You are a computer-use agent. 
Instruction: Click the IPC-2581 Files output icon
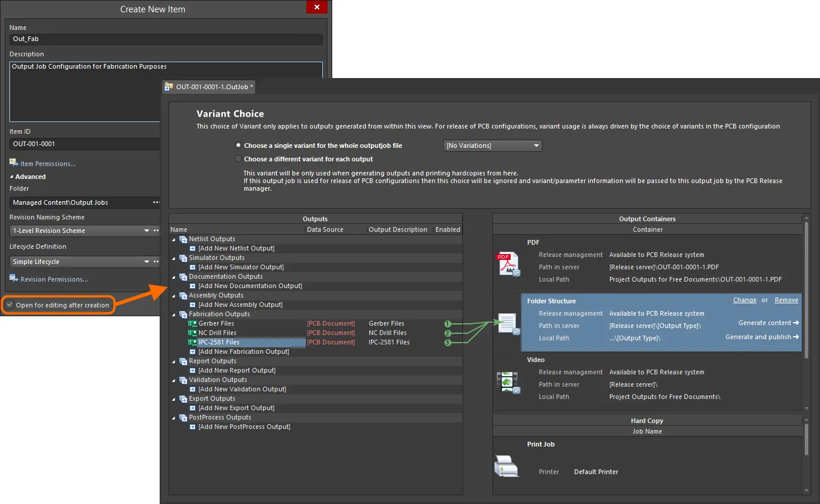pyautogui.click(x=192, y=342)
